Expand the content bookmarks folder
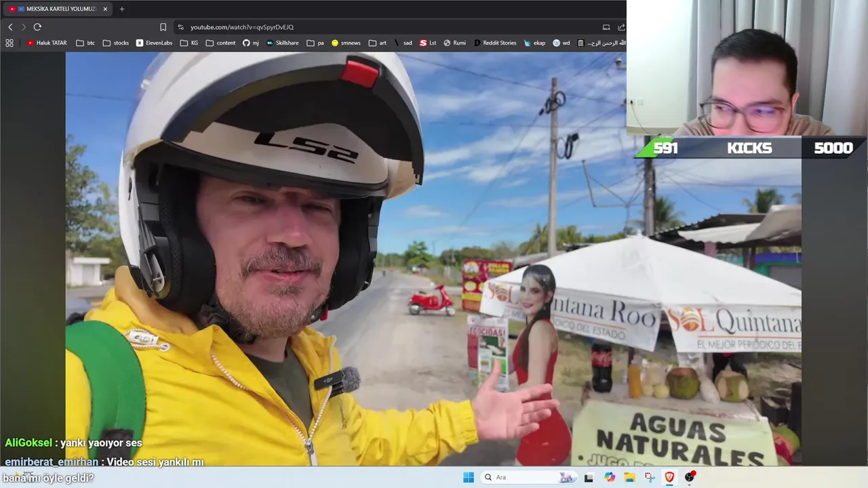 tap(221, 43)
